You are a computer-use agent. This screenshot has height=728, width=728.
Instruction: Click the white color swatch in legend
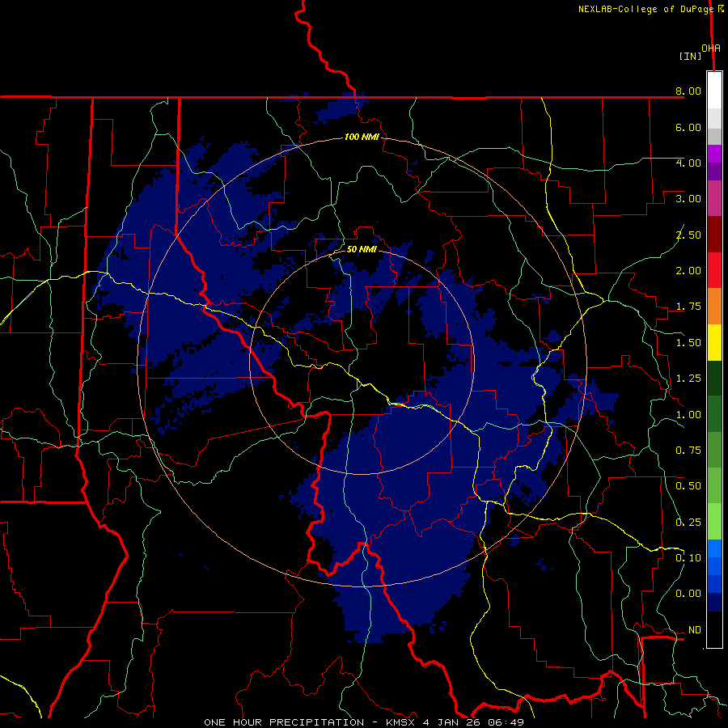[714, 91]
